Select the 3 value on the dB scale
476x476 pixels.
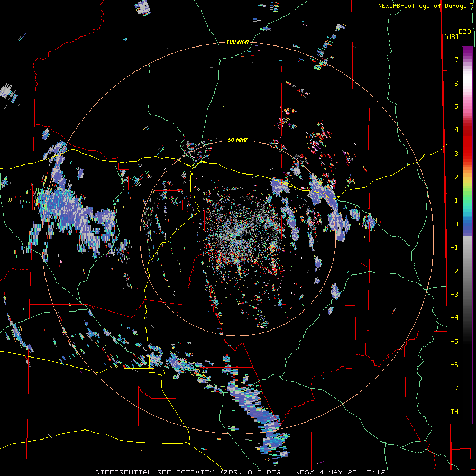[x=456, y=153]
